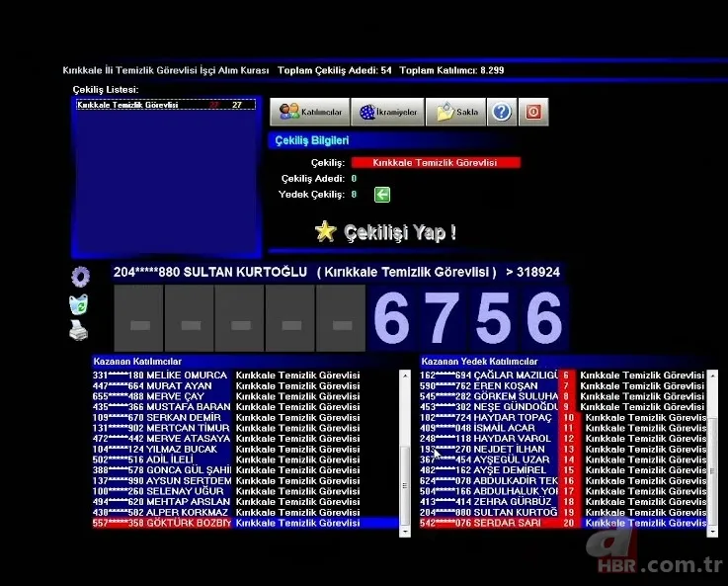Viewport: 728px width, 586px height.
Task: Select Kırıkkale Temizlik Görevlisi in Çekiliş Listesi
Action: click(164, 105)
